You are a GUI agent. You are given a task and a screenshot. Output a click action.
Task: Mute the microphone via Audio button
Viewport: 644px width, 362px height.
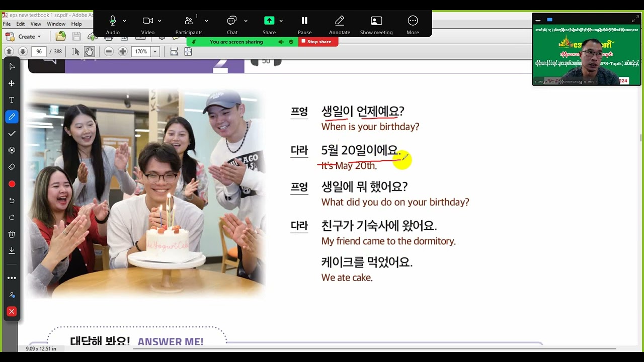113,24
